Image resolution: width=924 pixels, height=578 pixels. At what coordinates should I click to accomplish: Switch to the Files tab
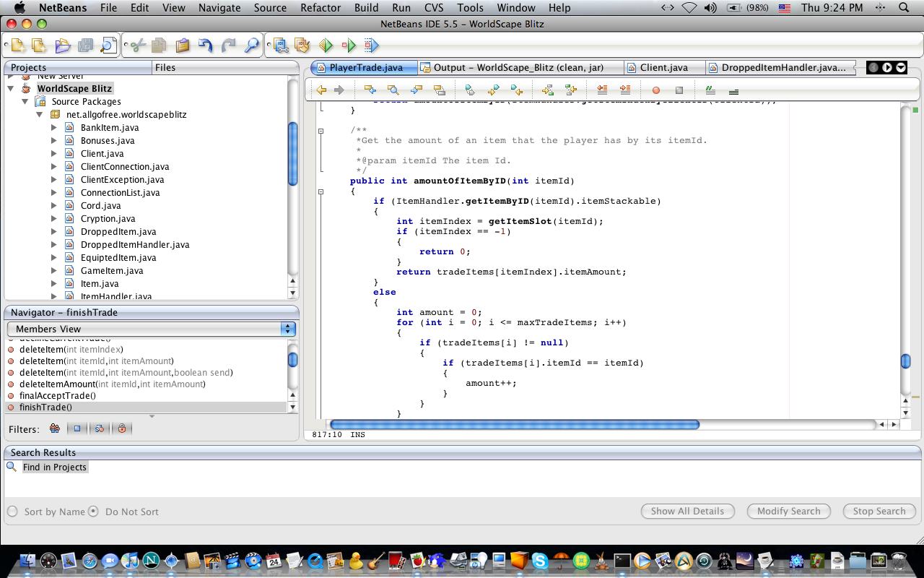[x=165, y=67]
